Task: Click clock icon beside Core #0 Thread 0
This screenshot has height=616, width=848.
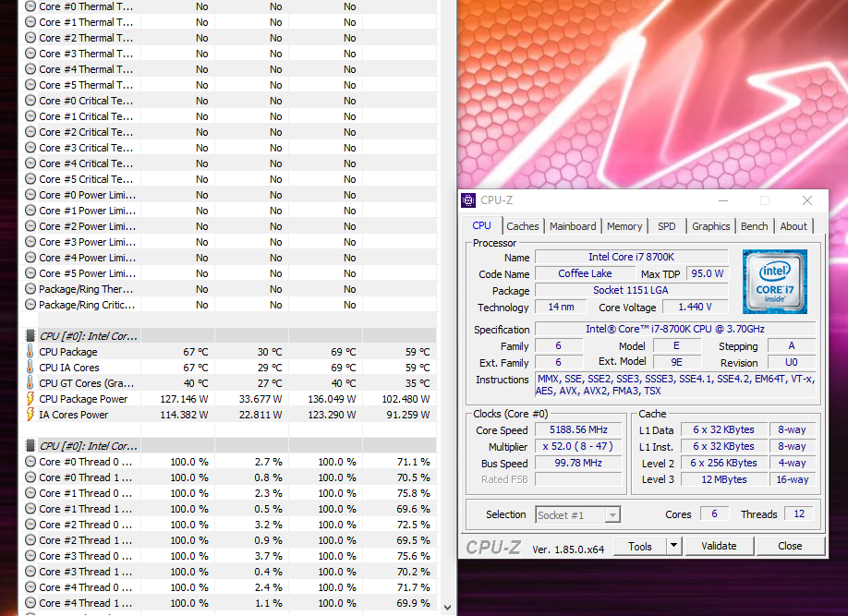Action: [30, 462]
